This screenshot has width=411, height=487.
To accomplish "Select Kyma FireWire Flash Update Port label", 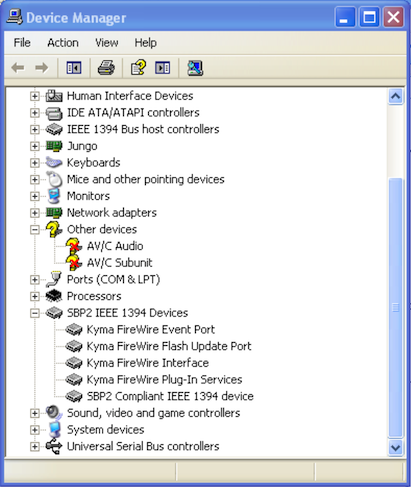I will (x=169, y=346).
